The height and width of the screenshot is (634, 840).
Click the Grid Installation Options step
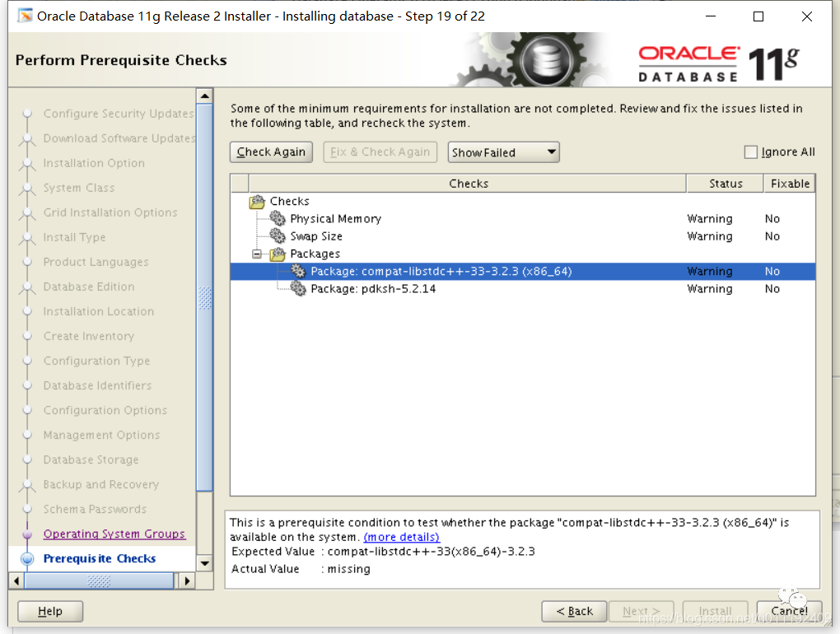tap(110, 212)
